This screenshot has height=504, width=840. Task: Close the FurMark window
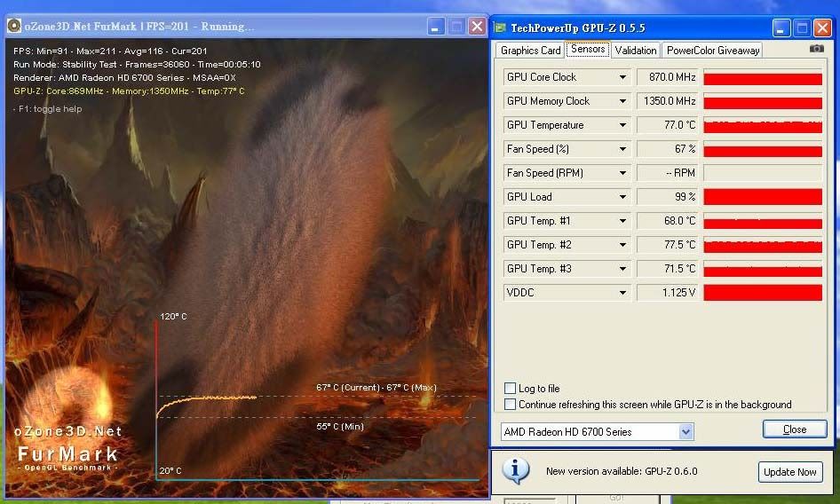476,27
